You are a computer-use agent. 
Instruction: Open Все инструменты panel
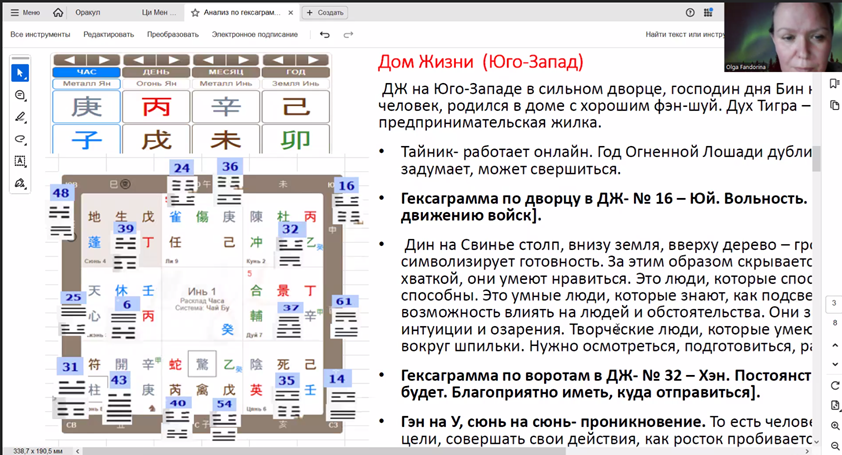tap(38, 34)
